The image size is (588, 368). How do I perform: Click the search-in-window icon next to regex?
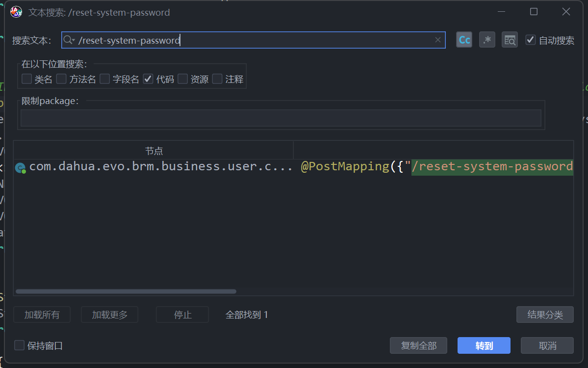point(510,40)
